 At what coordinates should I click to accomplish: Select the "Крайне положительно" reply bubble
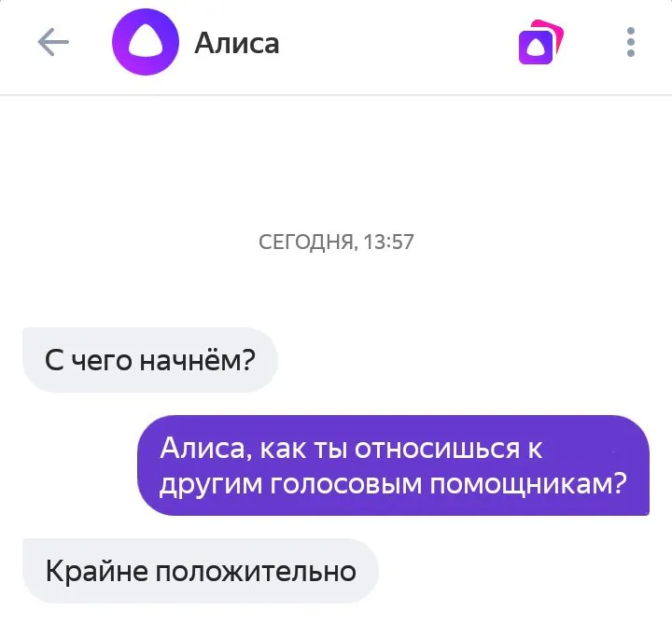click(x=201, y=571)
